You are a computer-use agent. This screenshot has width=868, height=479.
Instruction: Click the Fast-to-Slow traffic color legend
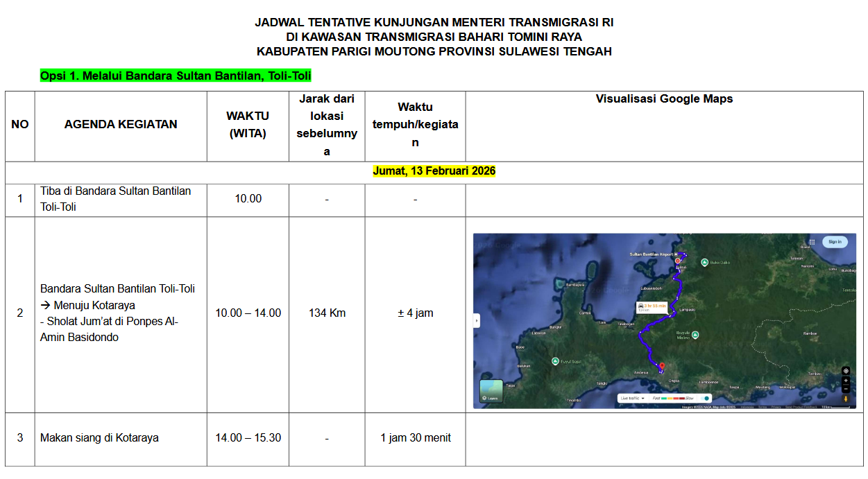pos(672,399)
